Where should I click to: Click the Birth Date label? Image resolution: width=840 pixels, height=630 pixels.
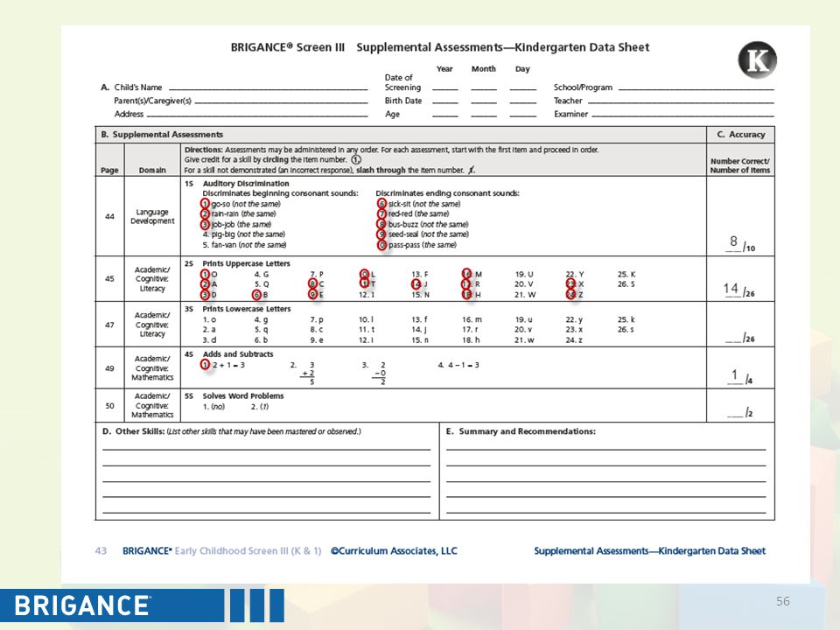[x=402, y=101]
